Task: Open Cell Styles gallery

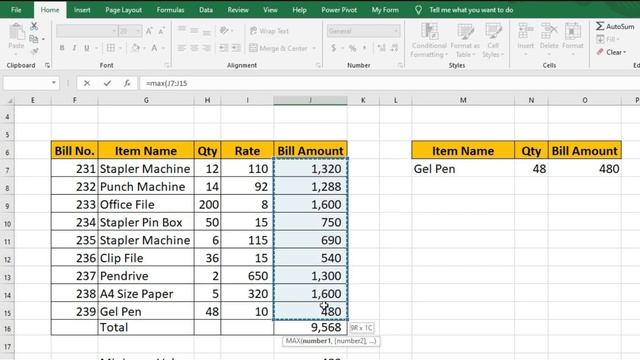Action: coord(493,40)
